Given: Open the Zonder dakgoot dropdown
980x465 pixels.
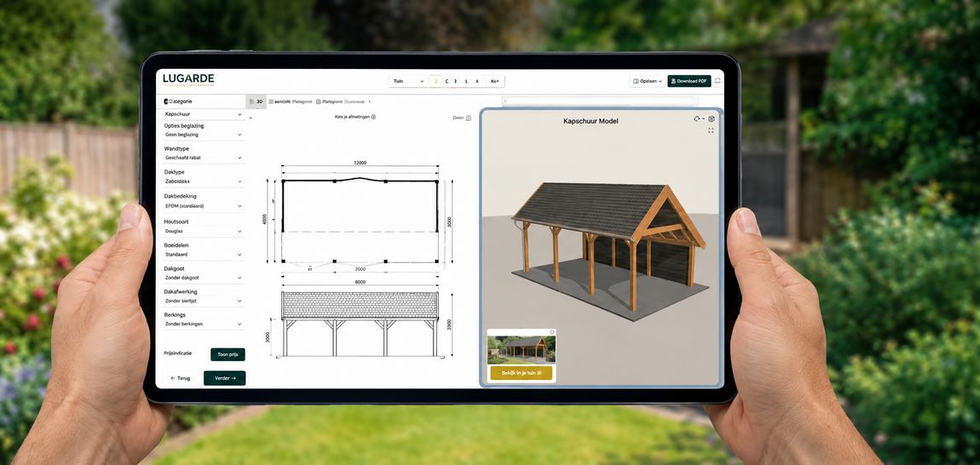Looking at the screenshot, I should (203, 278).
